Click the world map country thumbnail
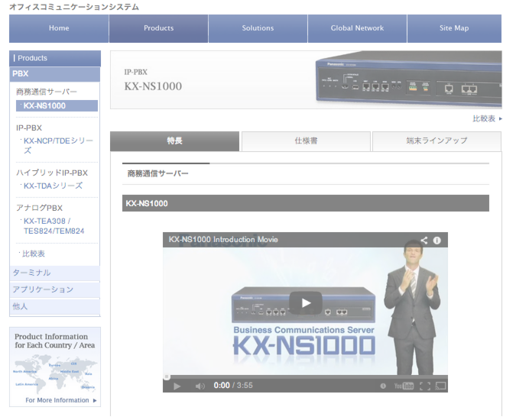516x420 pixels. pyautogui.click(x=55, y=373)
